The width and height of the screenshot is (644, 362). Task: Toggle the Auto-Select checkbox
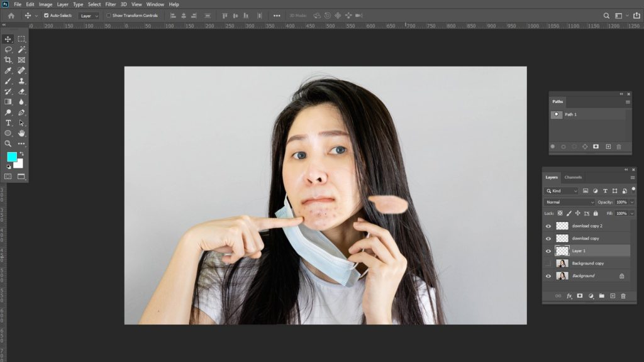pos(46,16)
